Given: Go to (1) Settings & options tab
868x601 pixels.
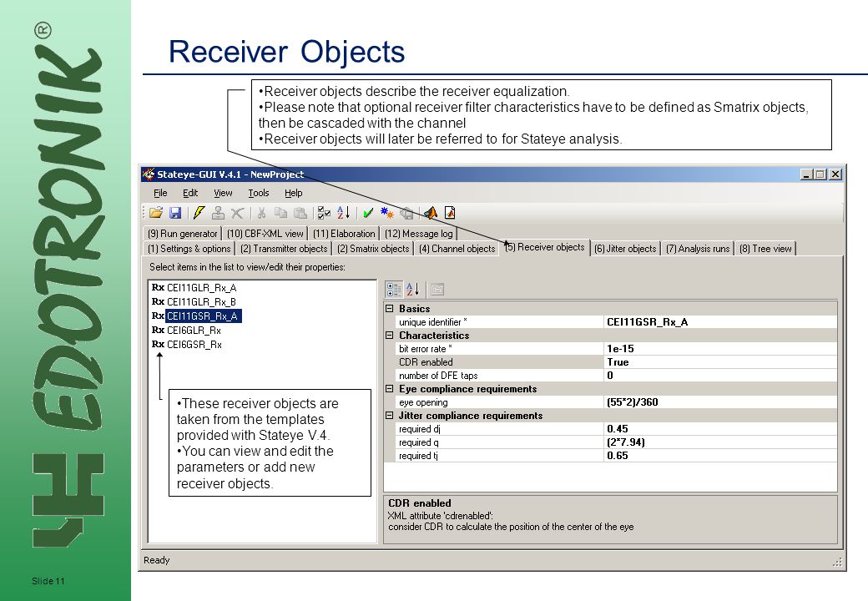Looking at the screenshot, I should 189,249.
